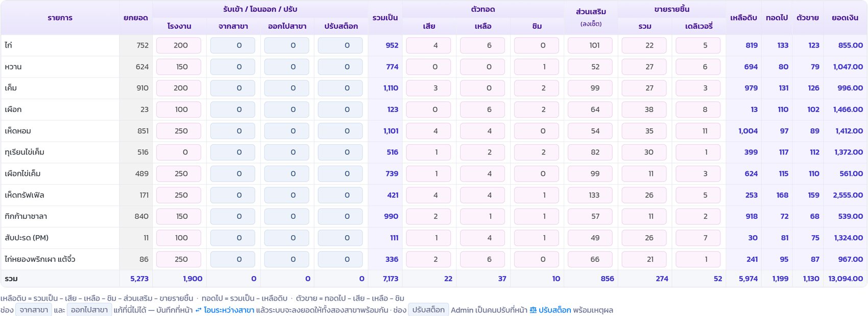The image size is (868, 316).
Task: Edit the ขายรายชิ้น รวม field for หวาน
Action: (644, 67)
